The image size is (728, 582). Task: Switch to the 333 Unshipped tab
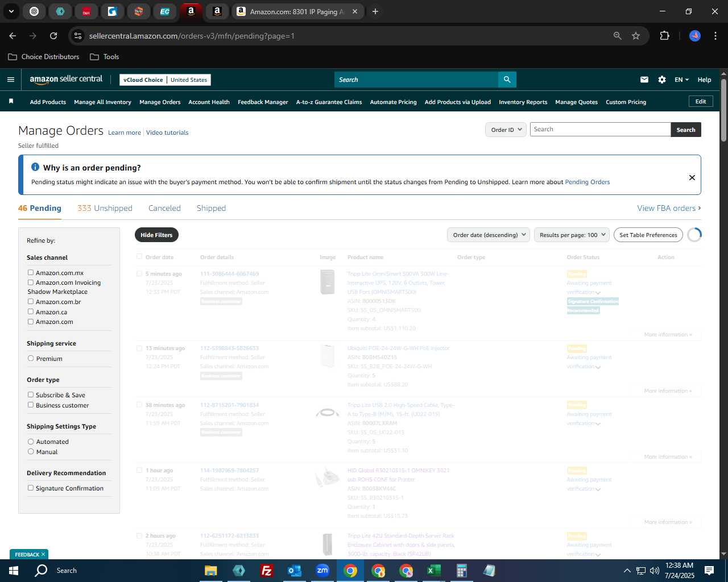point(105,208)
